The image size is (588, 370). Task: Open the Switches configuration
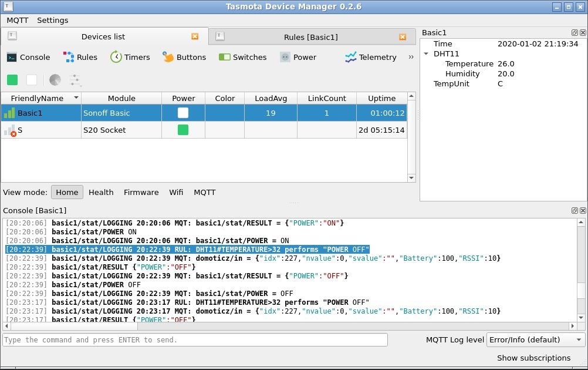(242, 57)
